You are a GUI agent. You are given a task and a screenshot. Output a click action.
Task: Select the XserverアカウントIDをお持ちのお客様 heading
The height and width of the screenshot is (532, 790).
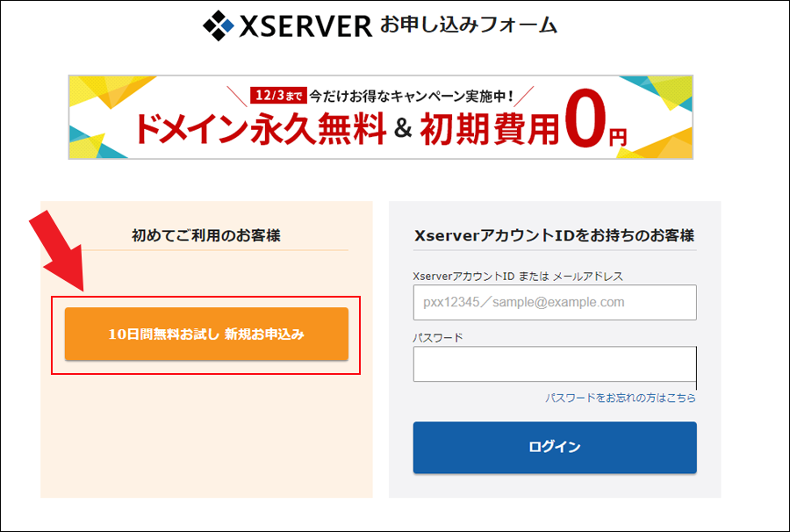[554, 235]
